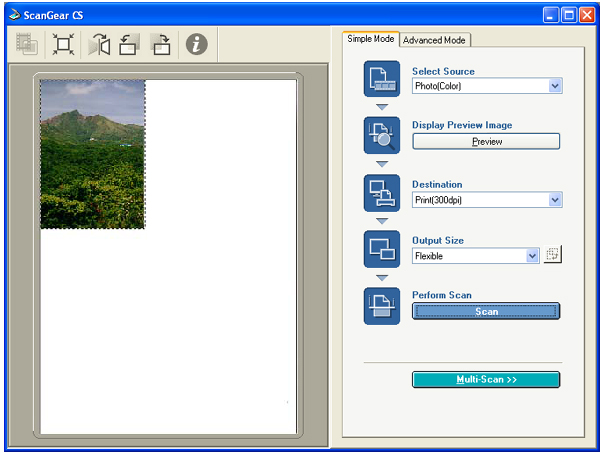This screenshot has height=453, width=600.
Task: Open the Information icon
Action: point(197,44)
